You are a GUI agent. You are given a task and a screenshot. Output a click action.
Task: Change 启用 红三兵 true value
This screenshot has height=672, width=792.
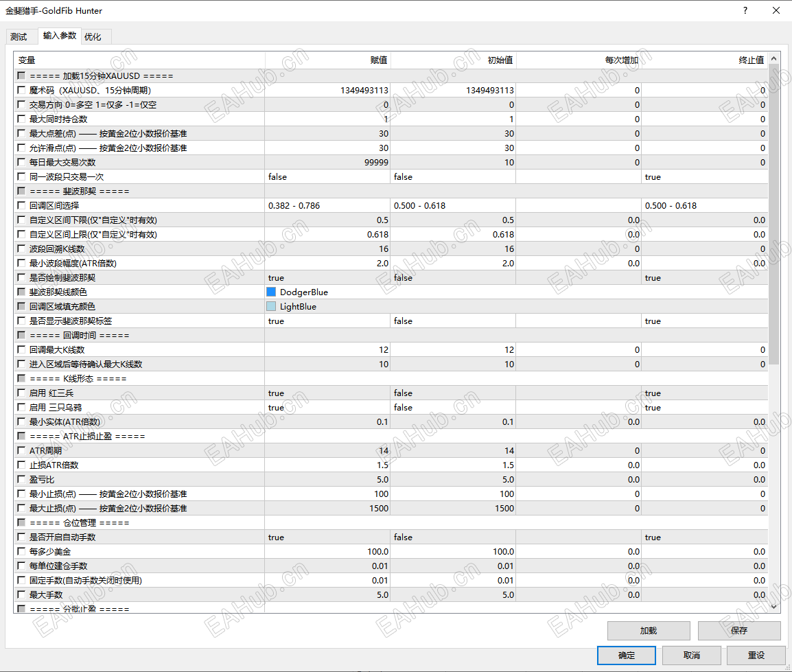coord(327,393)
